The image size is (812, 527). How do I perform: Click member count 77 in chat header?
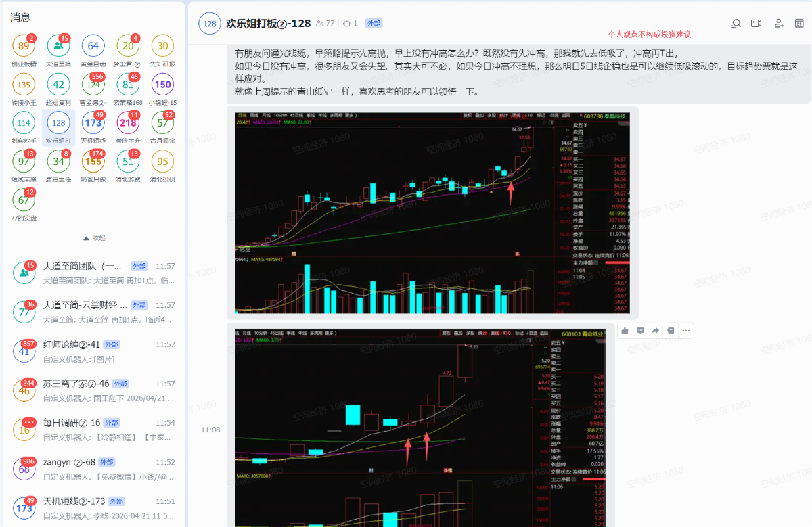[x=325, y=24]
